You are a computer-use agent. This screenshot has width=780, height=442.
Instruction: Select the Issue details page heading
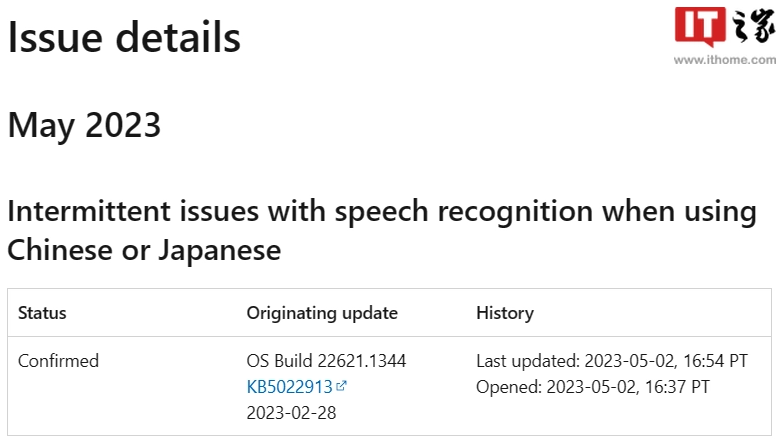(124, 37)
